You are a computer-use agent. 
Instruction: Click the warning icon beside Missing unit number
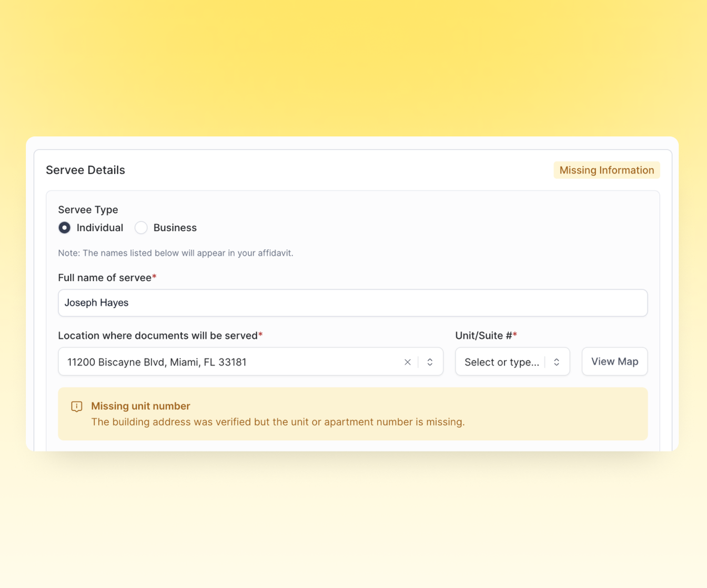pyautogui.click(x=77, y=407)
